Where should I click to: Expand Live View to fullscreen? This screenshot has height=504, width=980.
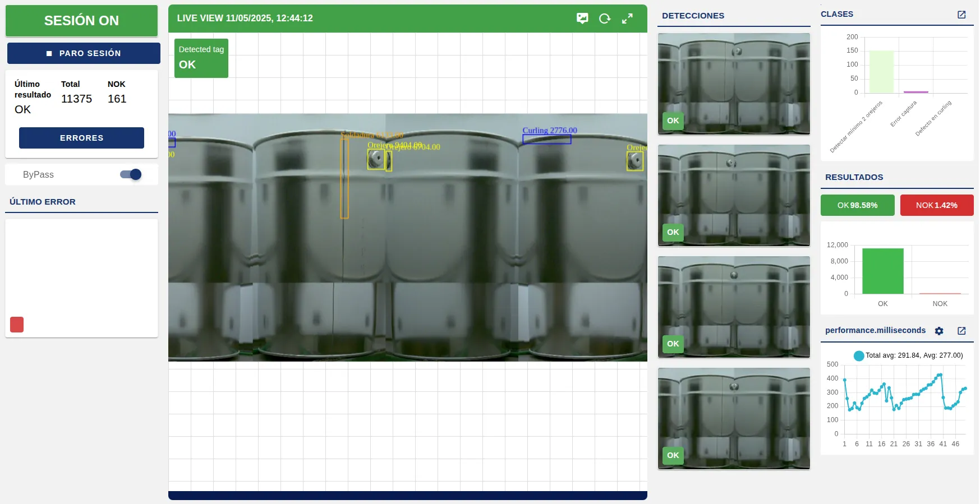point(627,19)
